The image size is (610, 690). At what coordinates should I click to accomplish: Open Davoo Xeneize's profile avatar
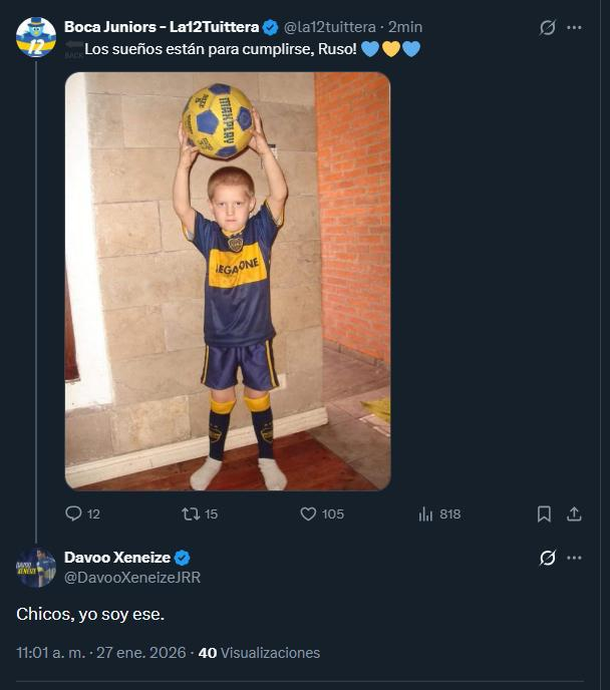point(36,567)
